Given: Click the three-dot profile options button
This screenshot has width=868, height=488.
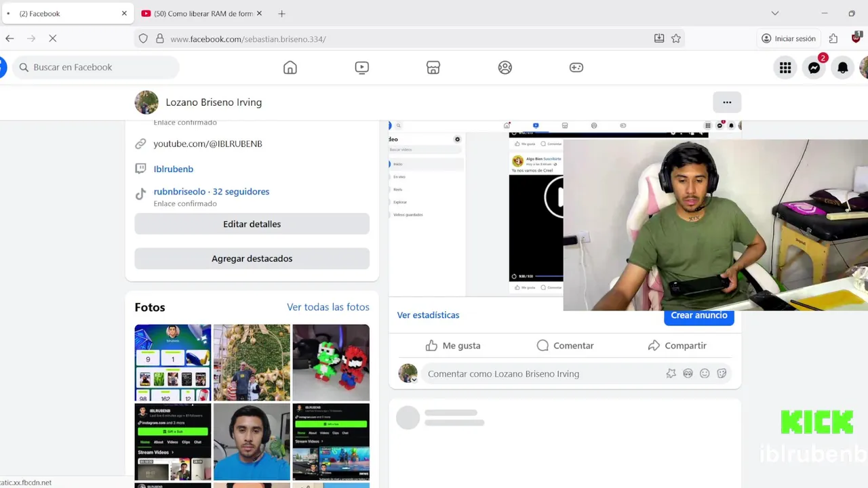Looking at the screenshot, I should pos(727,102).
